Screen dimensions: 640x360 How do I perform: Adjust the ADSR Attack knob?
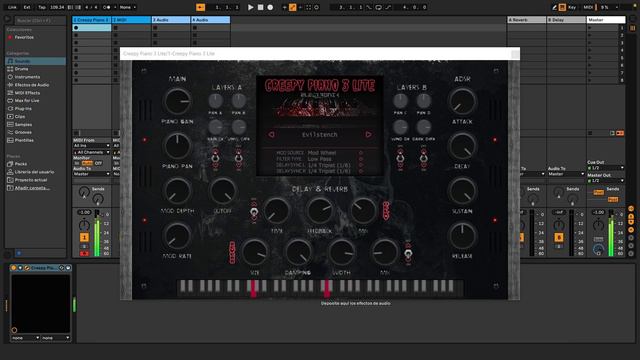[x=462, y=101]
